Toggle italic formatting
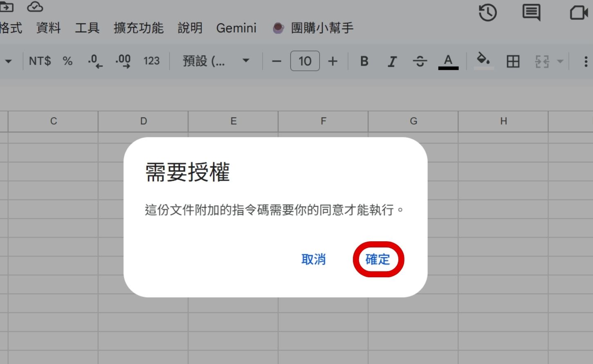The width and height of the screenshot is (593, 364). coord(392,61)
